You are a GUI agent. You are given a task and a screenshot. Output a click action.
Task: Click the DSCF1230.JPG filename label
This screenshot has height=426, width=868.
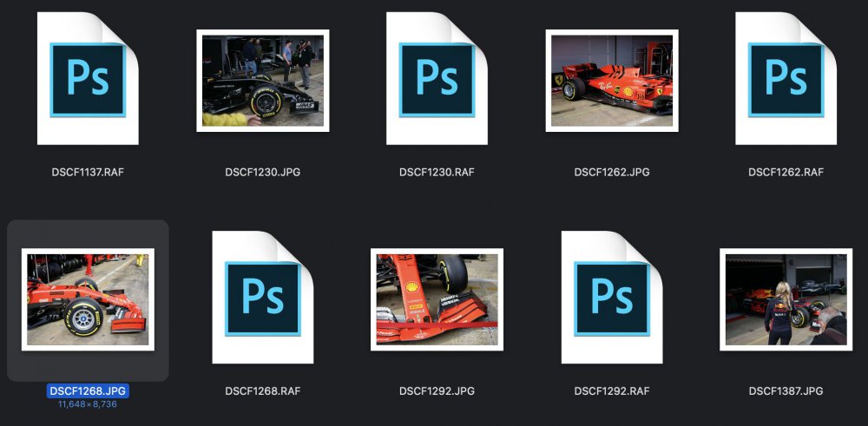[x=262, y=172]
